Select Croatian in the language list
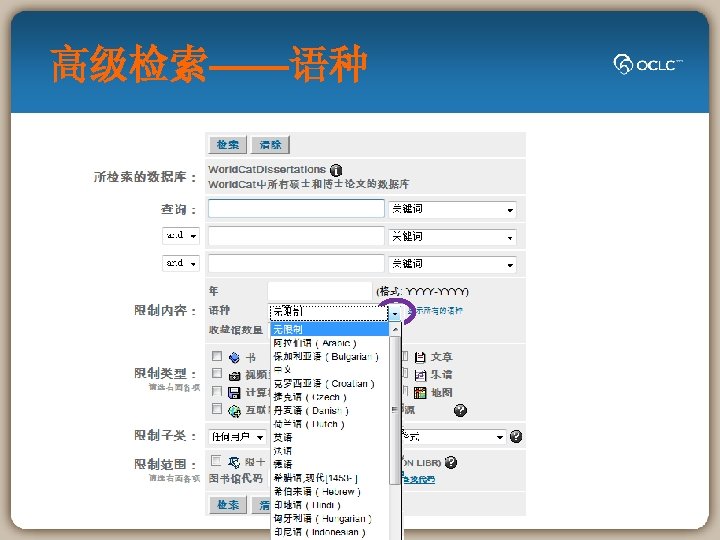Image resolution: width=720 pixels, height=540 pixels. click(x=329, y=383)
